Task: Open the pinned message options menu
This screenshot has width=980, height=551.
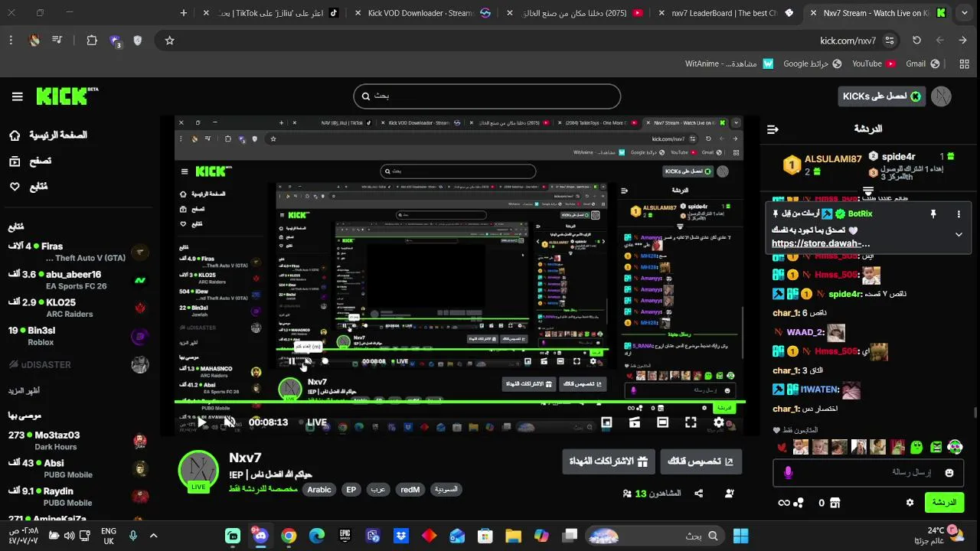Action: 959,214
